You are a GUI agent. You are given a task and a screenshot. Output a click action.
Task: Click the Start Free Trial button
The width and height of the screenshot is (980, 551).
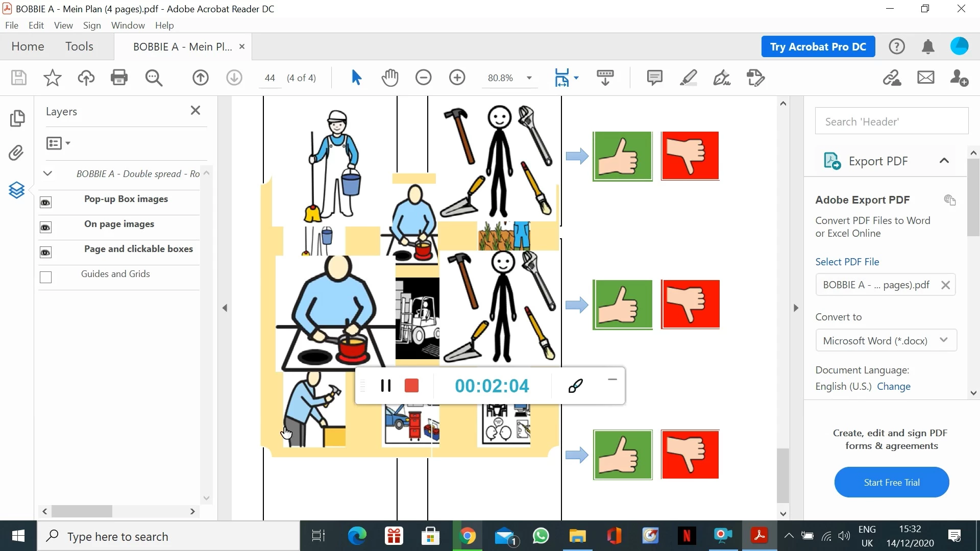891,482
